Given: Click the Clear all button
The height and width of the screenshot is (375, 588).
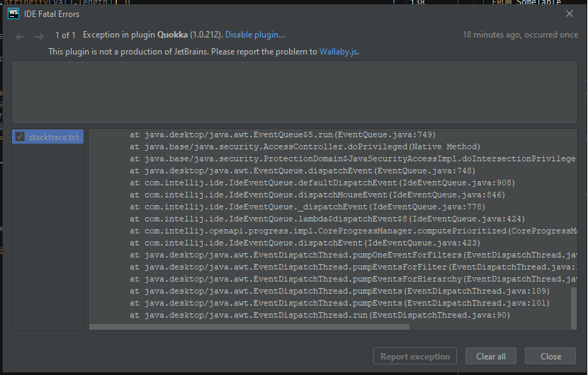Looking at the screenshot, I should click(x=490, y=357).
